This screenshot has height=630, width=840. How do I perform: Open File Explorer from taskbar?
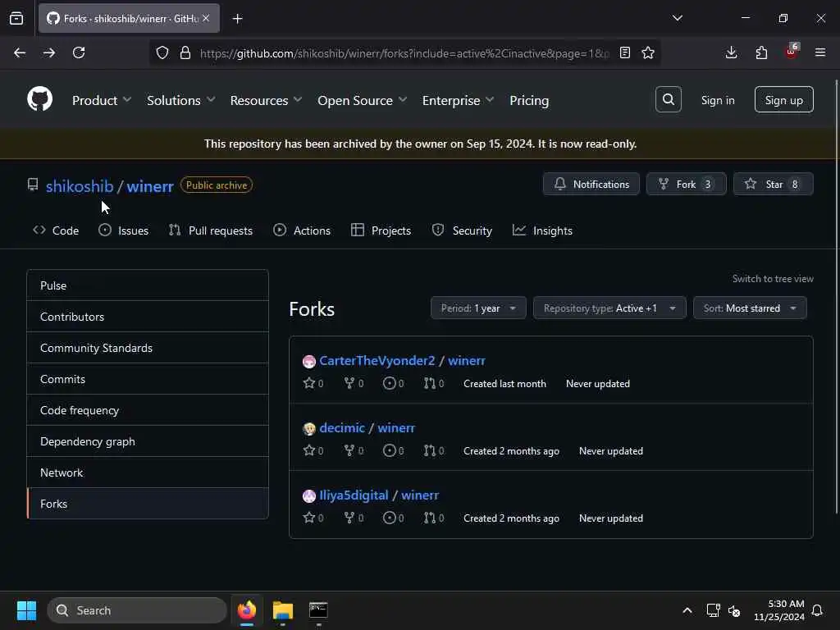pyautogui.click(x=283, y=610)
